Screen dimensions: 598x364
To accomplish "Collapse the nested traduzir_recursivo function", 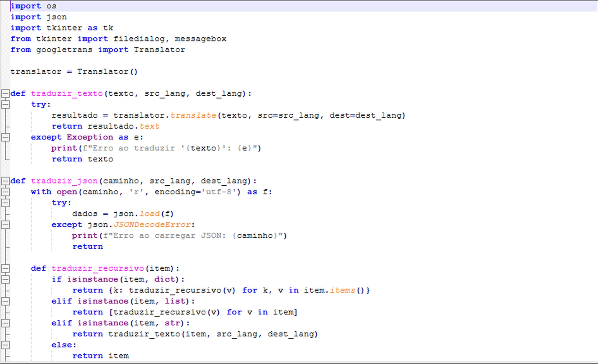I will coord(5,268).
